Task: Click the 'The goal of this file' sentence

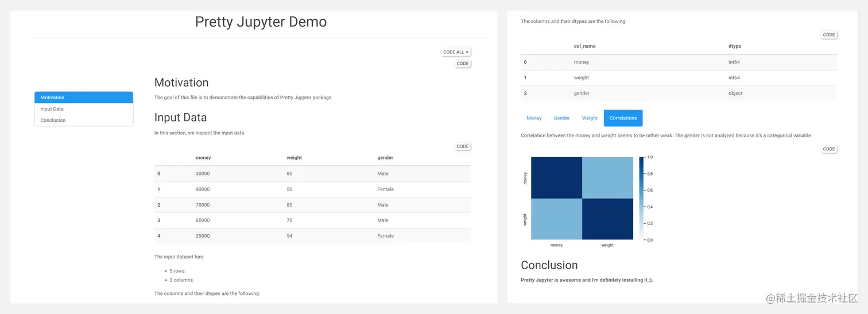Action: [243, 98]
